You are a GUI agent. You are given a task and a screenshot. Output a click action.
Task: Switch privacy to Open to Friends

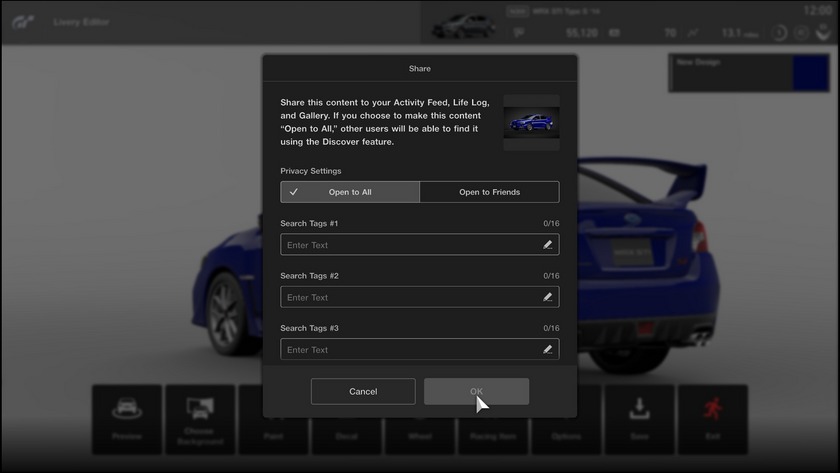click(489, 192)
